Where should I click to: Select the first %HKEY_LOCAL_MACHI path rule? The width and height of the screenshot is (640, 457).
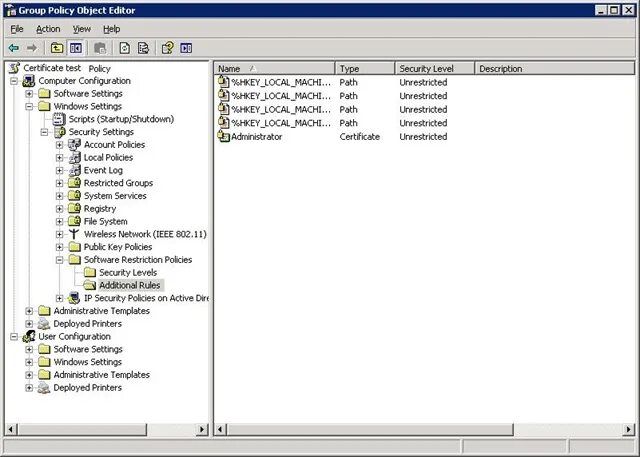click(x=333, y=82)
